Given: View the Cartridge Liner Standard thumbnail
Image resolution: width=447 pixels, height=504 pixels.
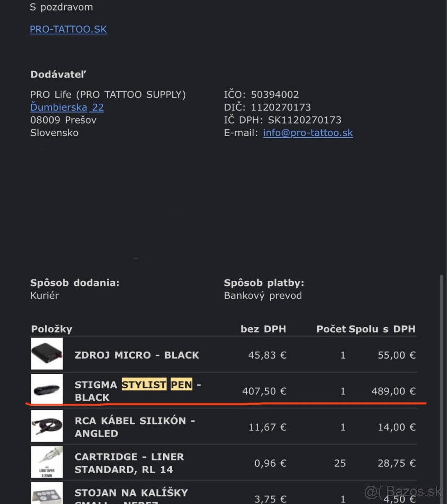Looking at the screenshot, I should [47, 462].
